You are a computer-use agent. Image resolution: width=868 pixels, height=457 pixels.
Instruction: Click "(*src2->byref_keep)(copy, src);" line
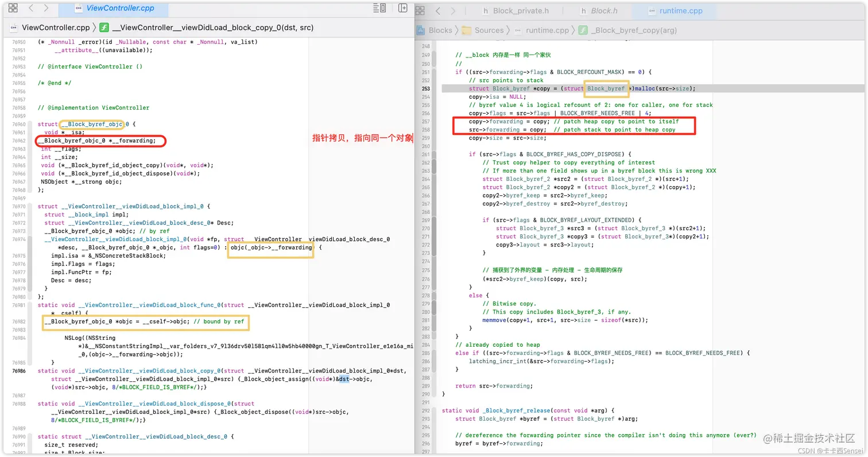(x=534, y=279)
